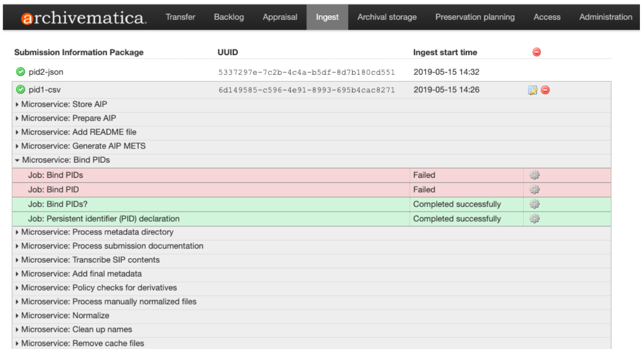Click Completed successfully status of PID declaration
644x349 pixels.
(x=457, y=219)
